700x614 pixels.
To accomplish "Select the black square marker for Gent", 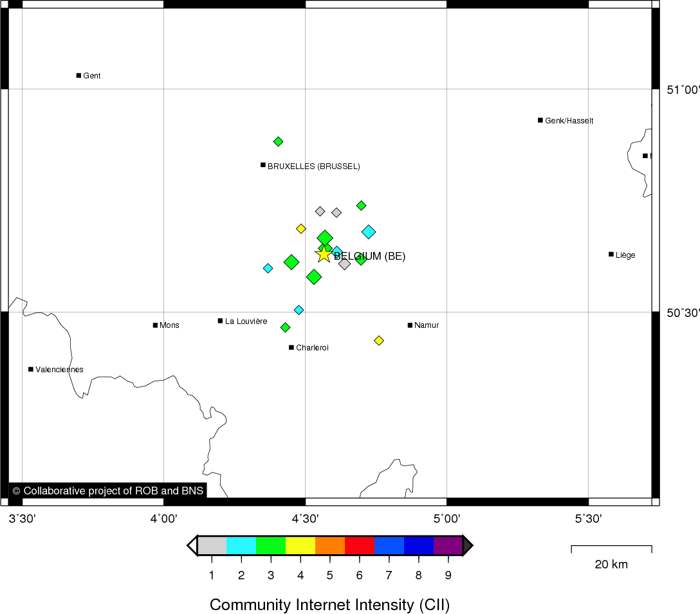I will 78,75.
